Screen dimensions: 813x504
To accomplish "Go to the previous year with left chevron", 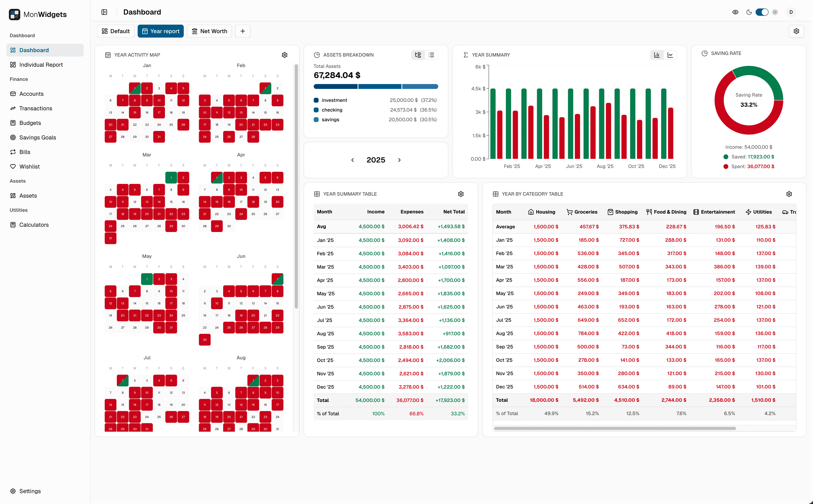I will 352,160.
